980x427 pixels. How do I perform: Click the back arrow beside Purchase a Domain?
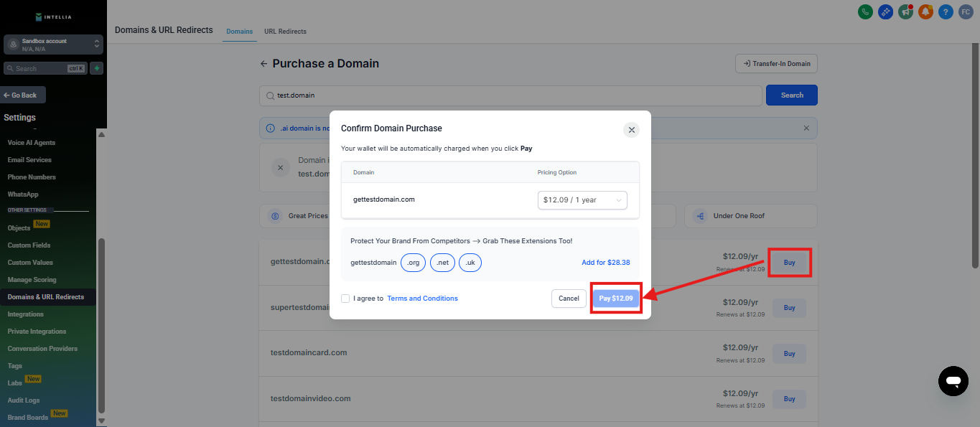(263, 64)
